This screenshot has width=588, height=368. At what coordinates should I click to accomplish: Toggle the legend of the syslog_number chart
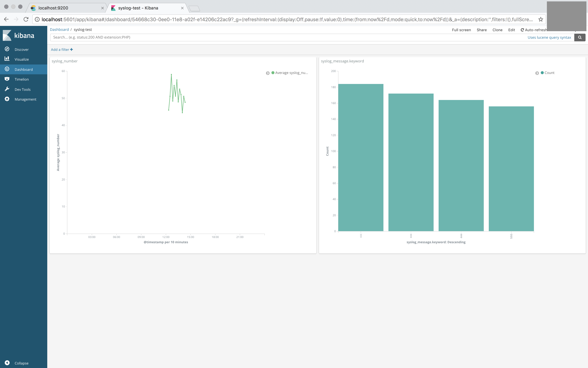point(268,73)
